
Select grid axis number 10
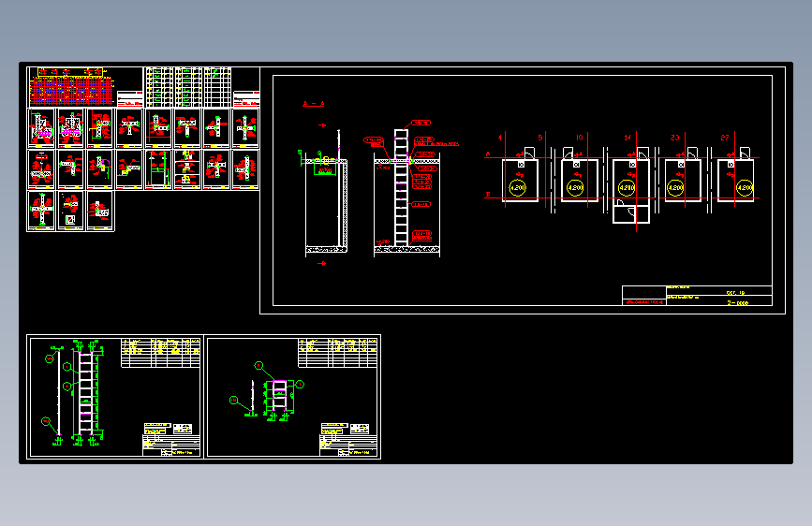point(580,138)
